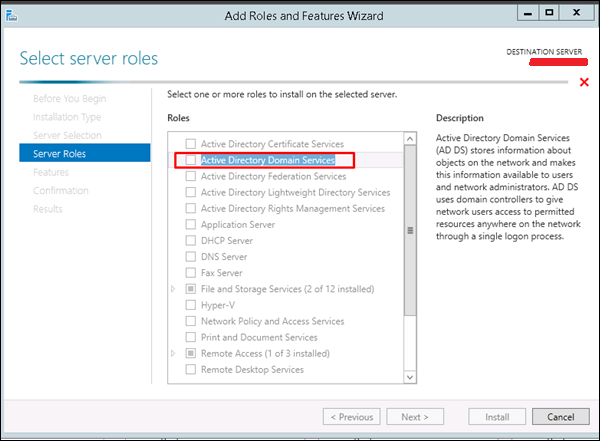Select the Fax Server role label

[222, 273]
